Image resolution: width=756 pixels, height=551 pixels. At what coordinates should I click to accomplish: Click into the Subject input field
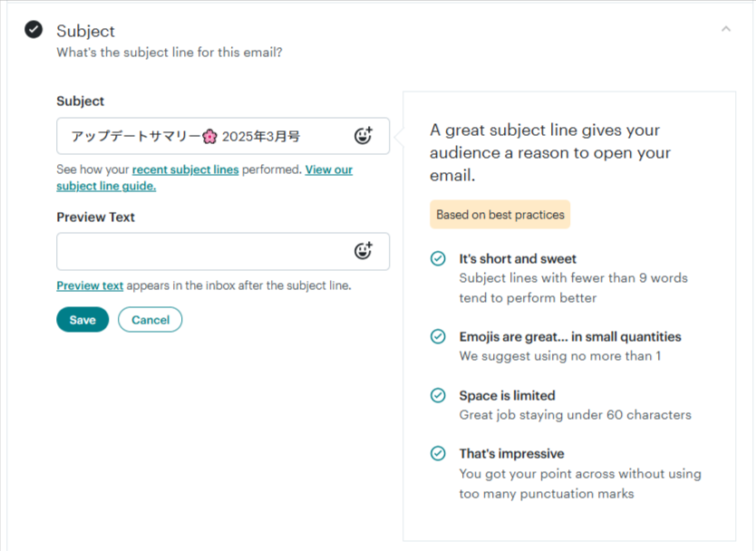199,137
